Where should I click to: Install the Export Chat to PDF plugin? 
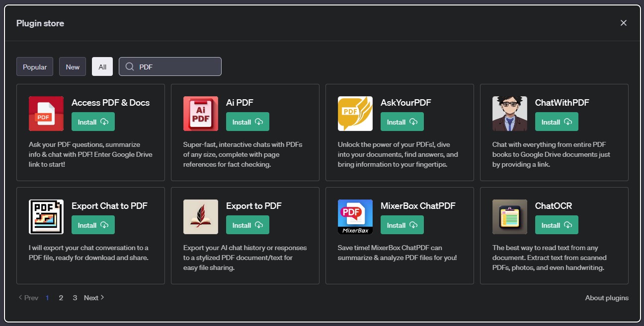coord(93,225)
